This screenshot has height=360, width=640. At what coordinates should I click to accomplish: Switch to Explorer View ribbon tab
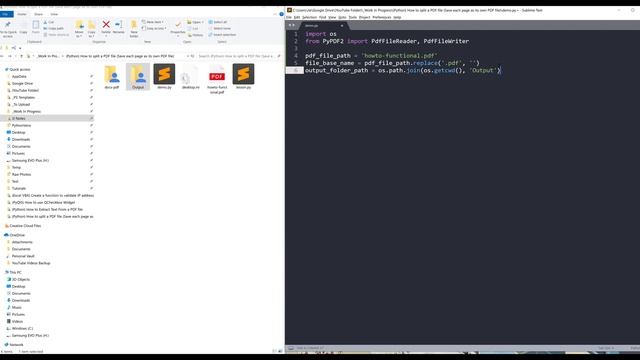[x=54, y=14]
